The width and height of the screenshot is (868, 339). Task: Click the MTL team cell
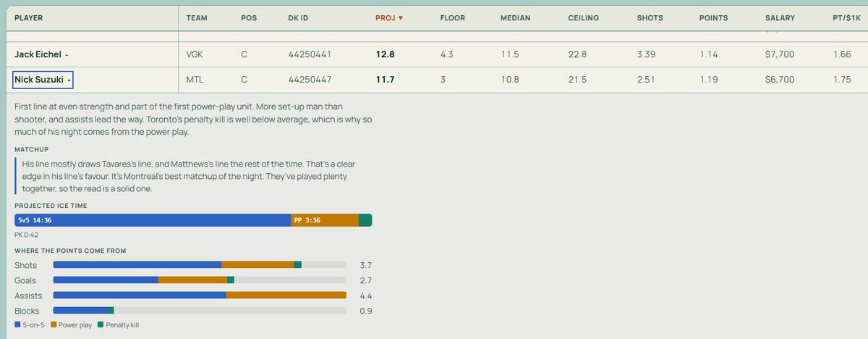(195, 80)
